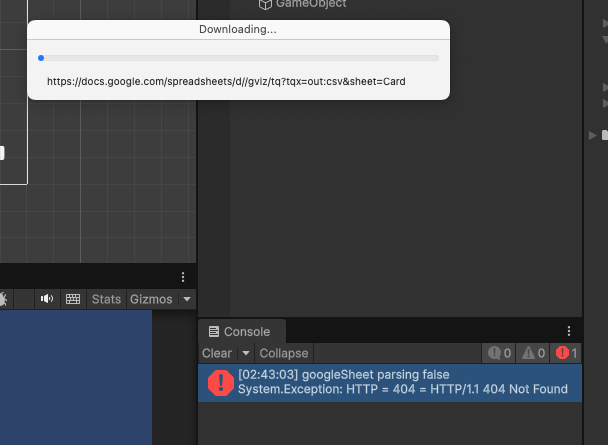Mute audio in the Game view
Viewport: 608px width, 445px height.
pos(47,299)
